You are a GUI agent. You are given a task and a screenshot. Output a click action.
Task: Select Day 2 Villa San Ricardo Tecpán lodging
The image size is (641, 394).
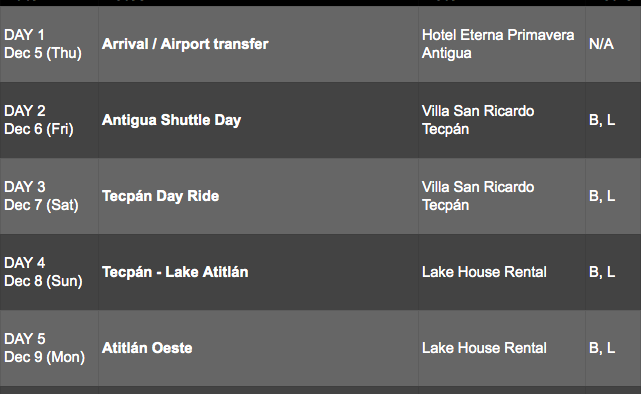coord(502,120)
